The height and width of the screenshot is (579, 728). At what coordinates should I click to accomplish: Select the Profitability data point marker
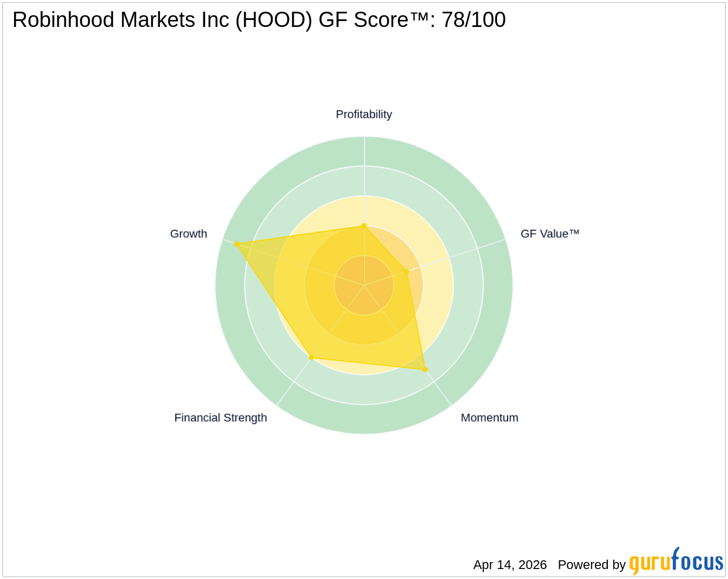(364, 226)
